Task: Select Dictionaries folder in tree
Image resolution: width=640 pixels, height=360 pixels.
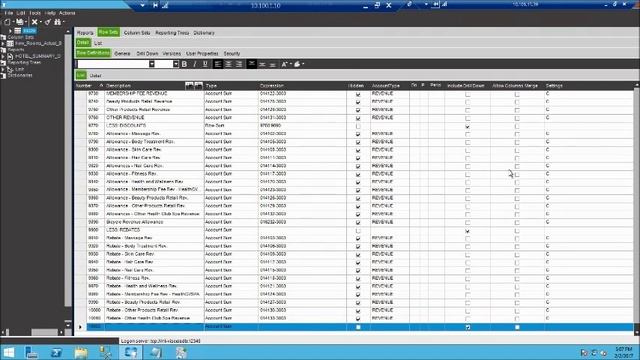Action: (x=20, y=76)
